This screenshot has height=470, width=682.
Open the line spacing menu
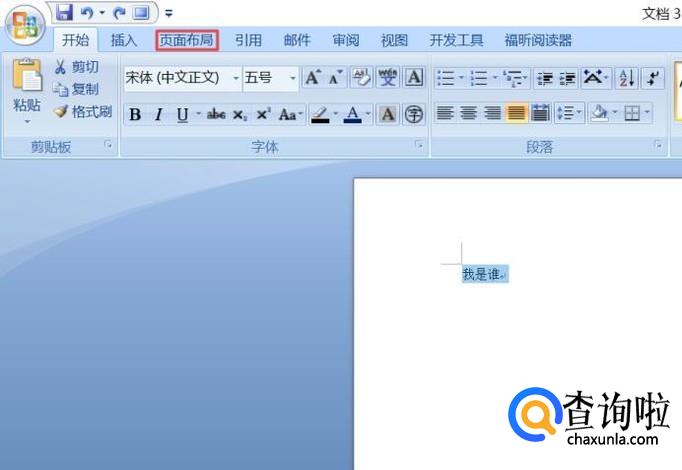coord(569,113)
